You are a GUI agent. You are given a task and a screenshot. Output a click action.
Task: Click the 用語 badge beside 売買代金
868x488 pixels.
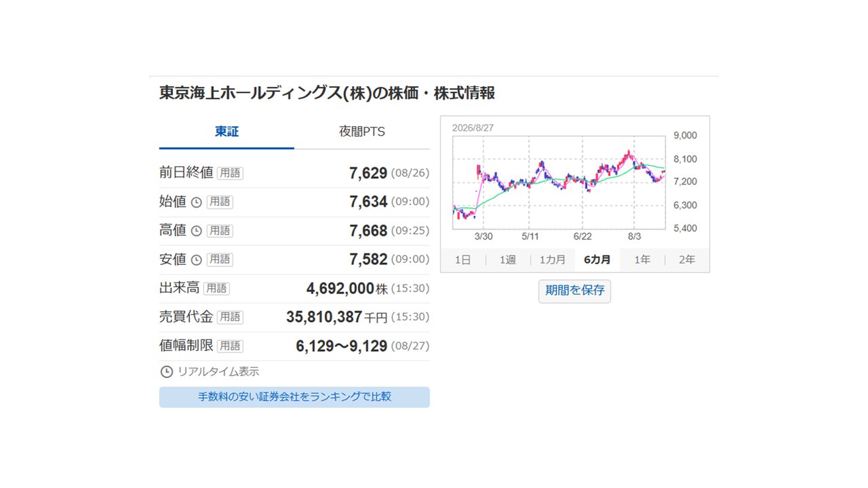(x=230, y=317)
